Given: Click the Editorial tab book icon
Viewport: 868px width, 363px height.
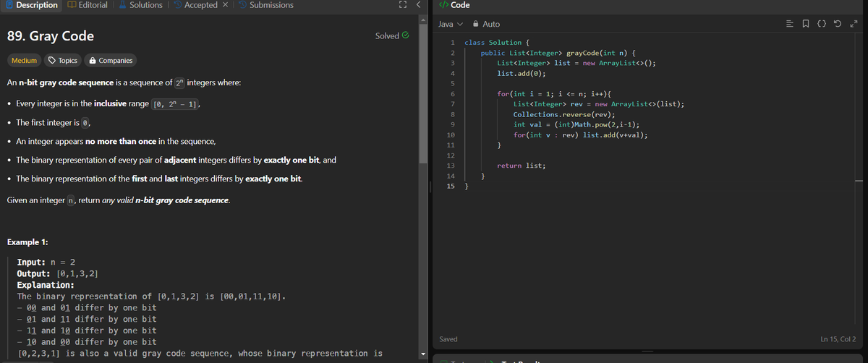Looking at the screenshot, I should tap(71, 5).
